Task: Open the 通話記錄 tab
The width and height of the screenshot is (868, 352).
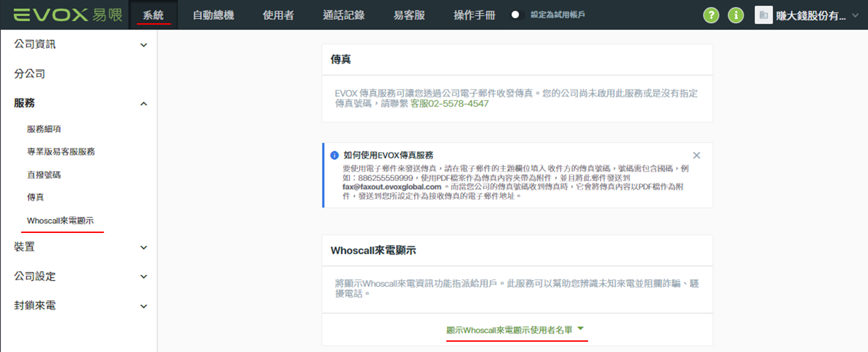Action: coord(344,15)
